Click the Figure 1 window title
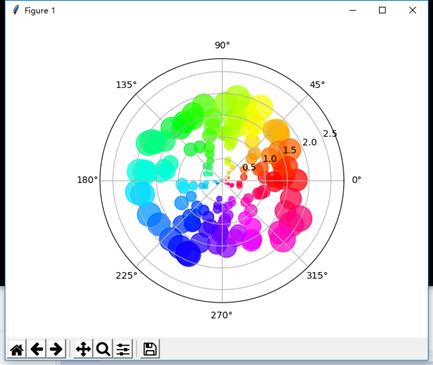433x365 pixels. (40, 11)
